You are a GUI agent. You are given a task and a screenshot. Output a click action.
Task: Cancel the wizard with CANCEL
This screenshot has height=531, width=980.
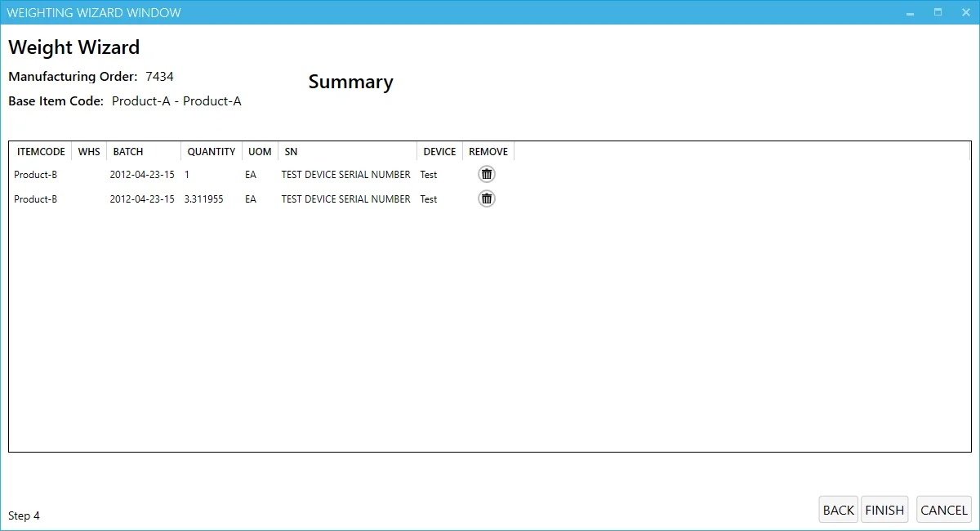(943, 510)
